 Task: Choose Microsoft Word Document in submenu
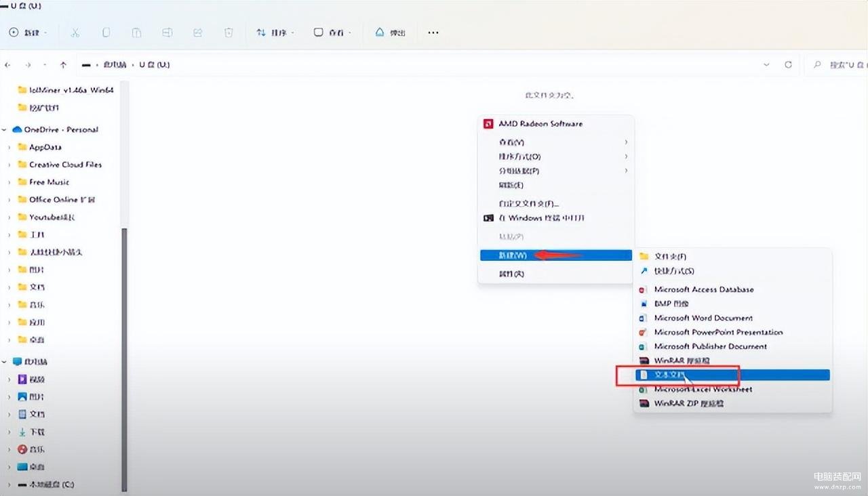click(732, 318)
